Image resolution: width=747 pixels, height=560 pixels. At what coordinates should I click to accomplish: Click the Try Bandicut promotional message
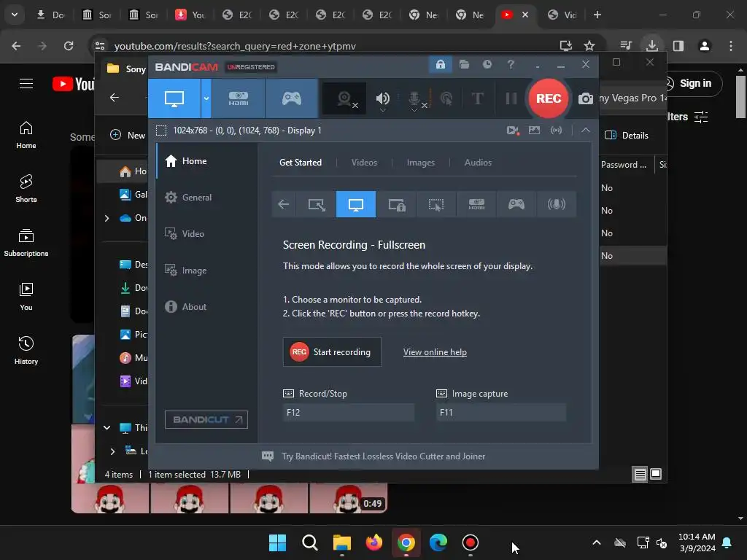[x=383, y=456]
